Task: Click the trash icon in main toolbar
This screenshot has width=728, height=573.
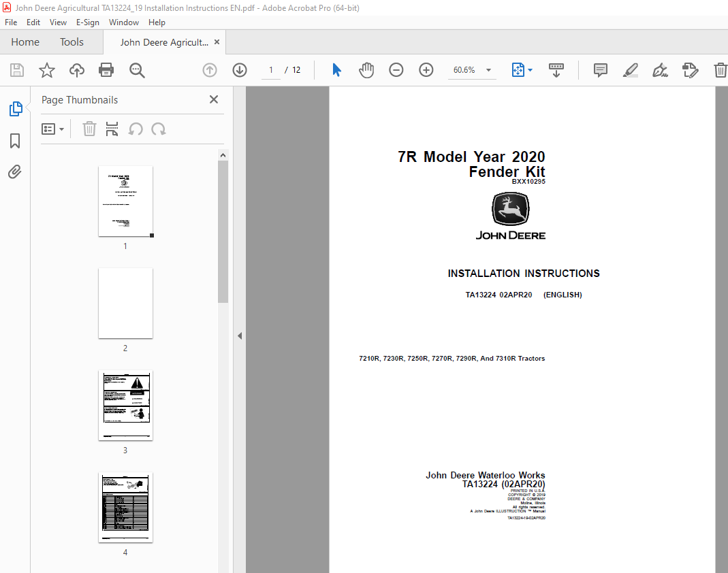Action: tap(720, 70)
